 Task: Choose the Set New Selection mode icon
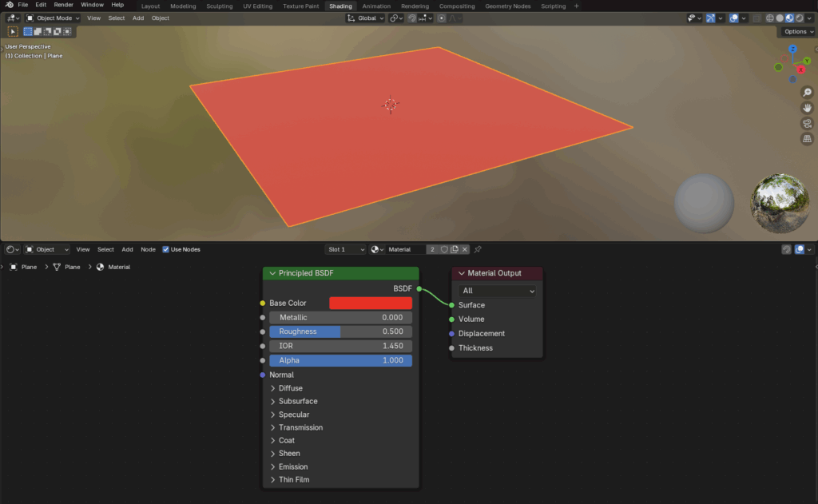coord(28,32)
